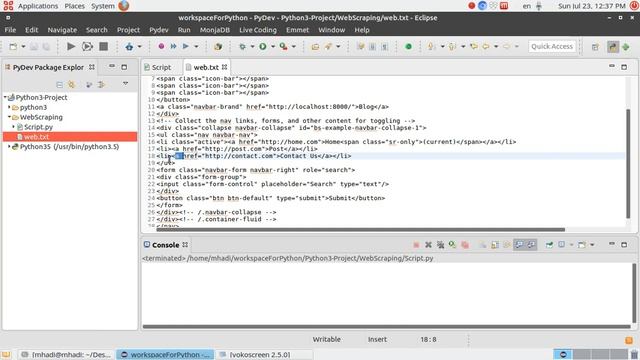Open the MonjaDB menu
Image resolution: width=640 pixels, height=360 pixels.
pyautogui.click(x=215, y=30)
